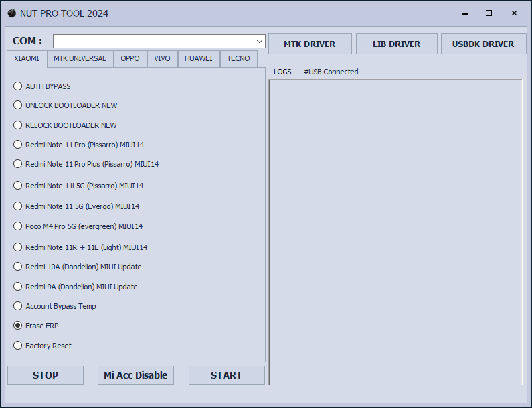
Task: Open the MTK UNIVERSAL tab
Action: point(80,58)
